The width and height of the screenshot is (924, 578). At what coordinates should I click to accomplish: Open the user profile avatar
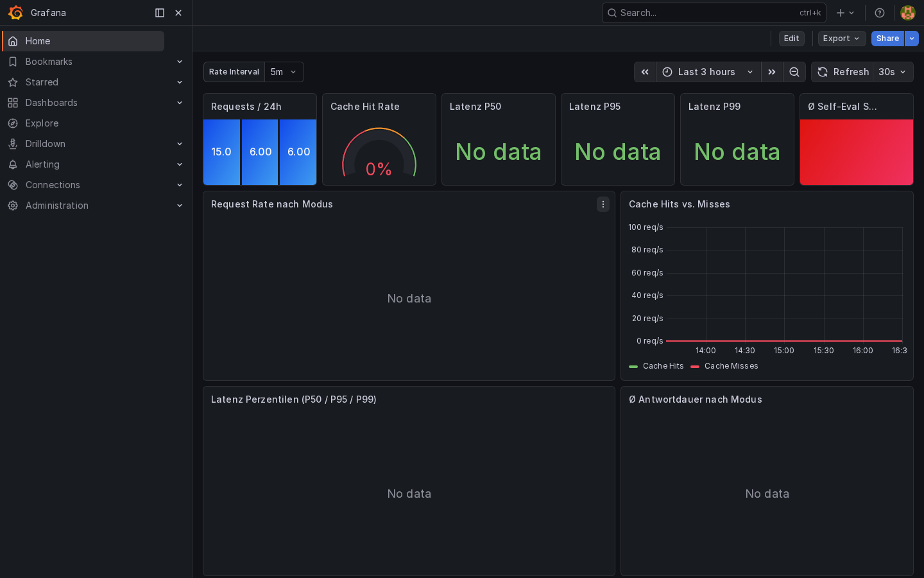click(907, 13)
